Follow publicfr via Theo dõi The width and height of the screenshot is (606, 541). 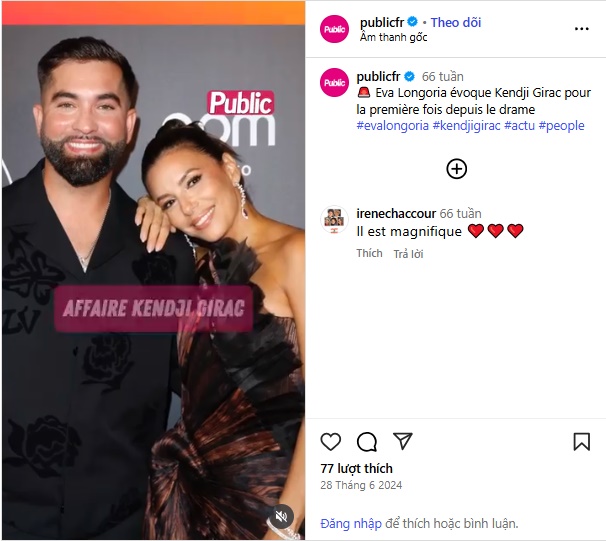(x=456, y=22)
